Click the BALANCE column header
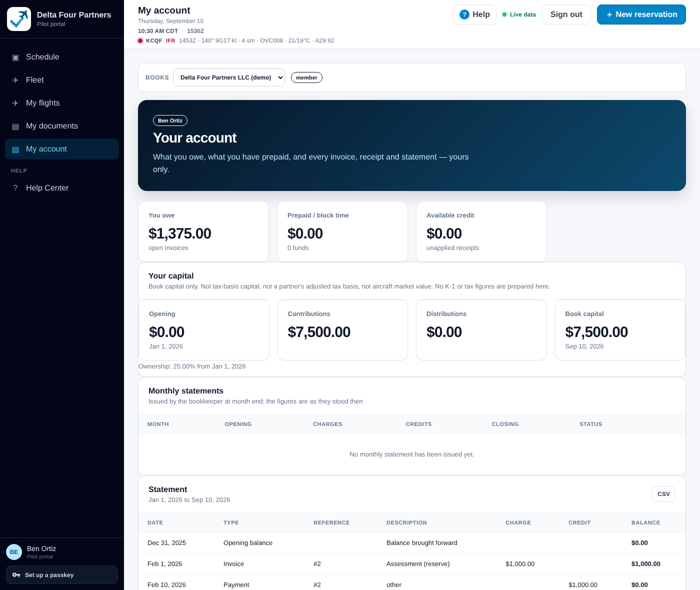 click(645, 522)
